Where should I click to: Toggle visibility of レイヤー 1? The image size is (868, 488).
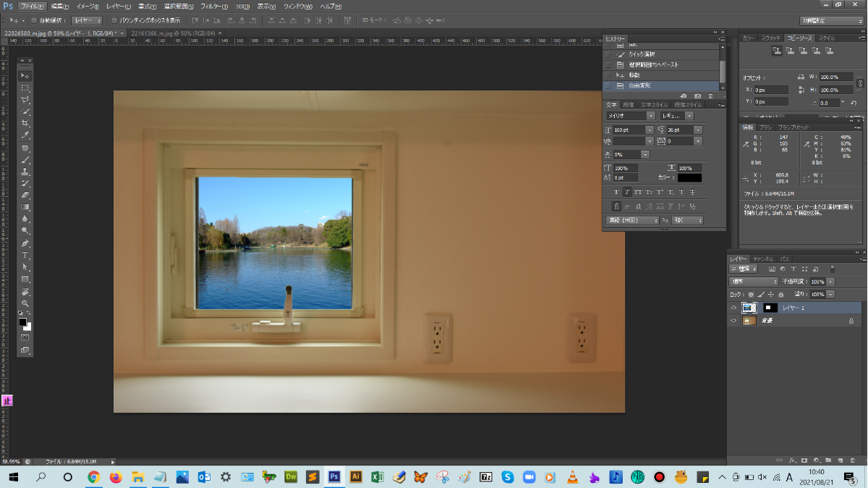733,307
